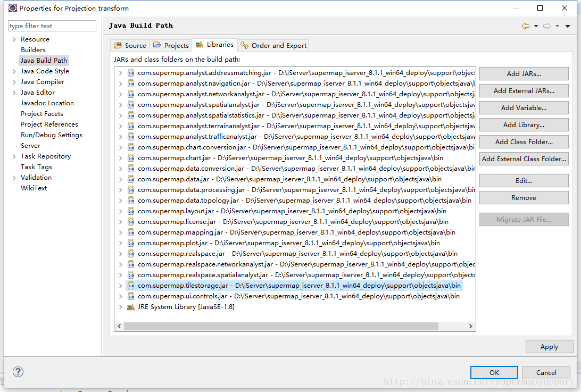Click the scrollbar left arrow
Viewport: 581px width, 392px height.
119,327
